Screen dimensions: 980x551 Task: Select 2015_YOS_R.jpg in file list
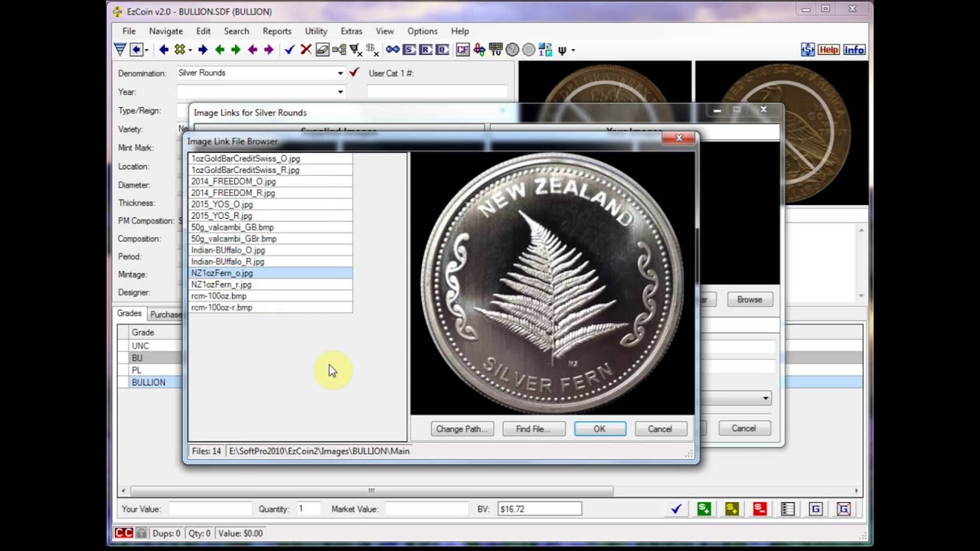270,216
